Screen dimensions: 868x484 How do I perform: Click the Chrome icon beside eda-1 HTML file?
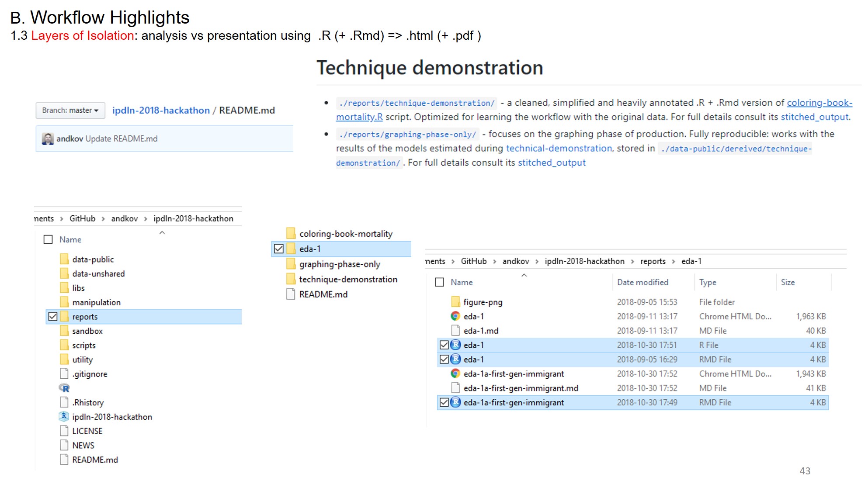click(x=455, y=316)
